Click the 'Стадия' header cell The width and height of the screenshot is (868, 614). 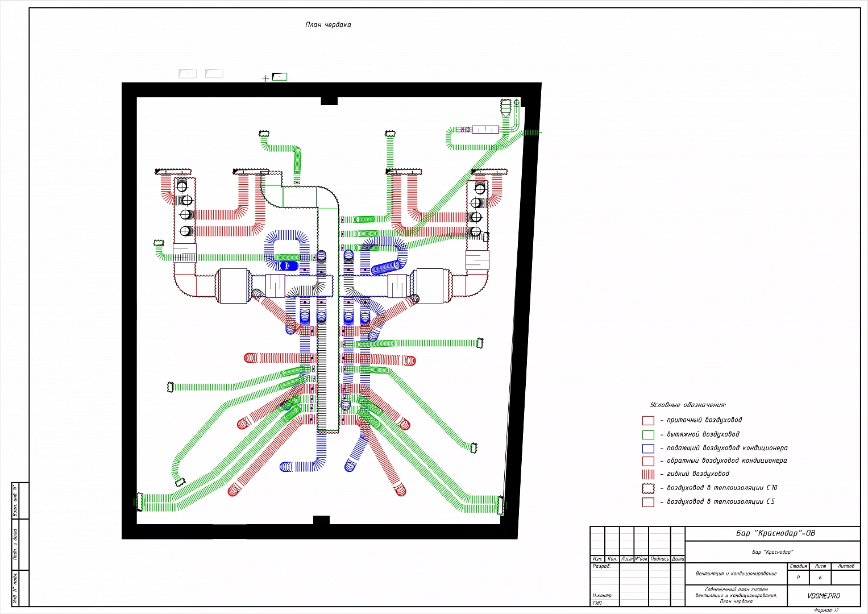pyautogui.click(x=799, y=566)
